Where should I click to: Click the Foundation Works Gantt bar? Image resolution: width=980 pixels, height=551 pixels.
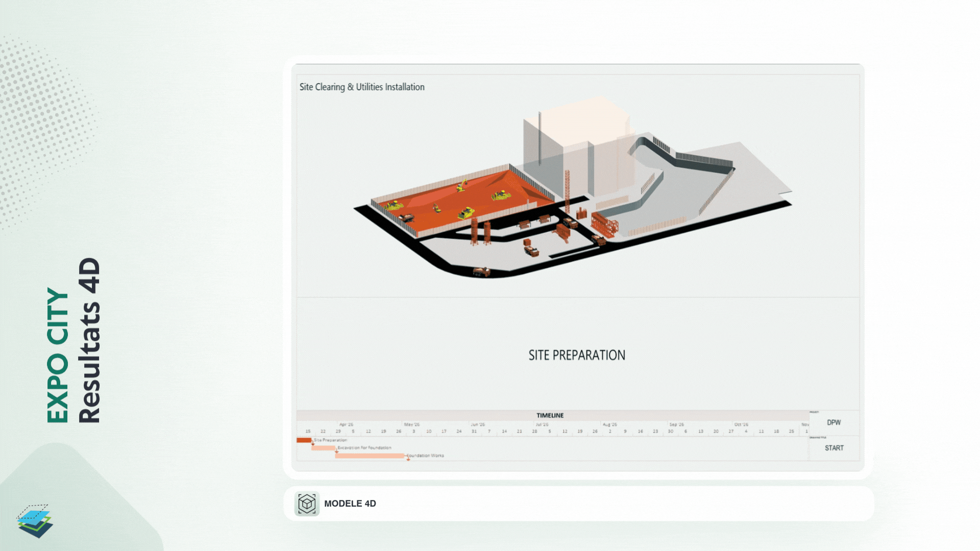pyautogui.click(x=370, y=456)
